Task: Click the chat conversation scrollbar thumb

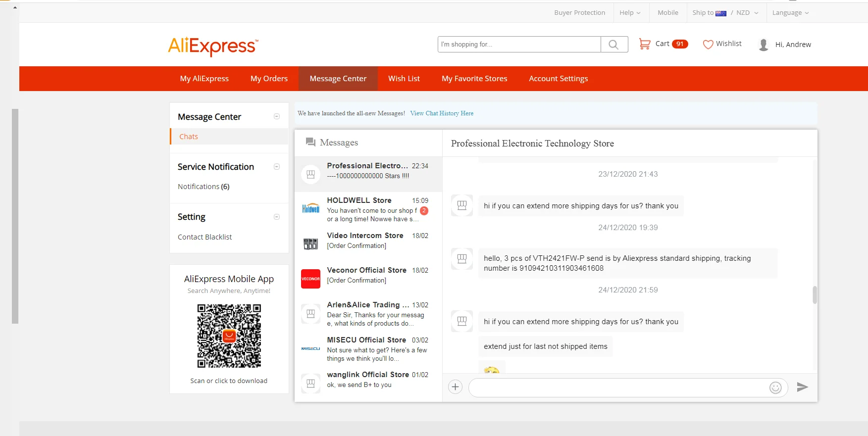Action: (x=815, y=295)
